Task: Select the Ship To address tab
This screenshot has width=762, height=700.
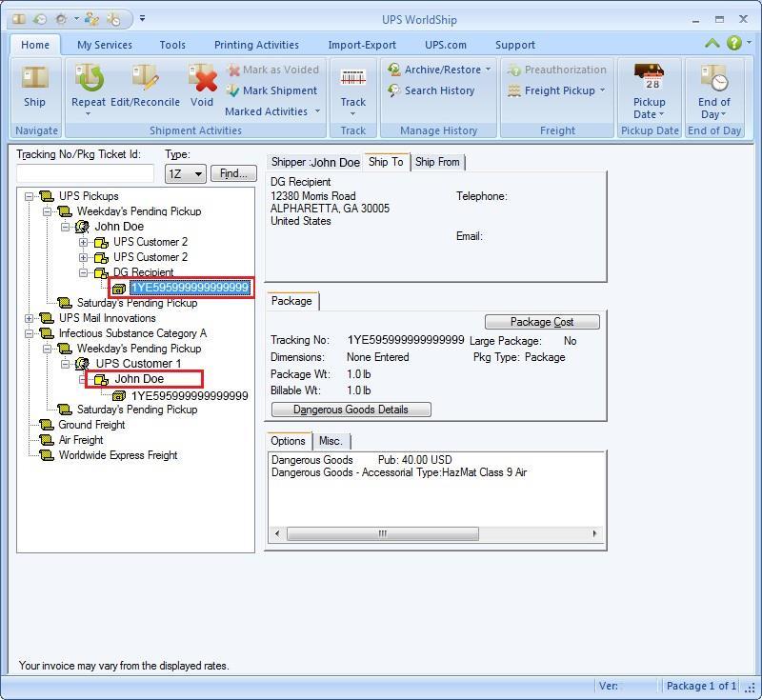Action: pos(386,162)
